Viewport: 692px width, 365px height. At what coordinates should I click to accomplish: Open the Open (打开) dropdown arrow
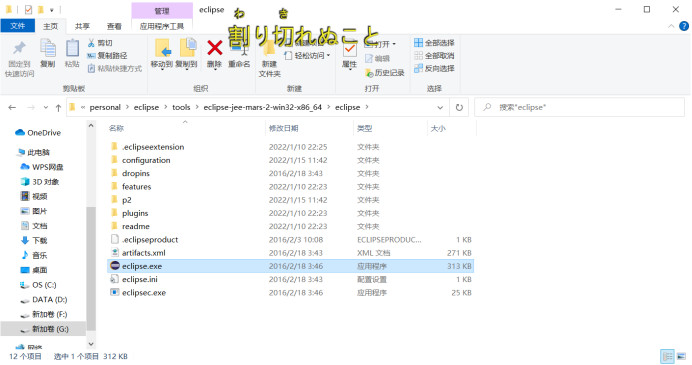point(394,44)
